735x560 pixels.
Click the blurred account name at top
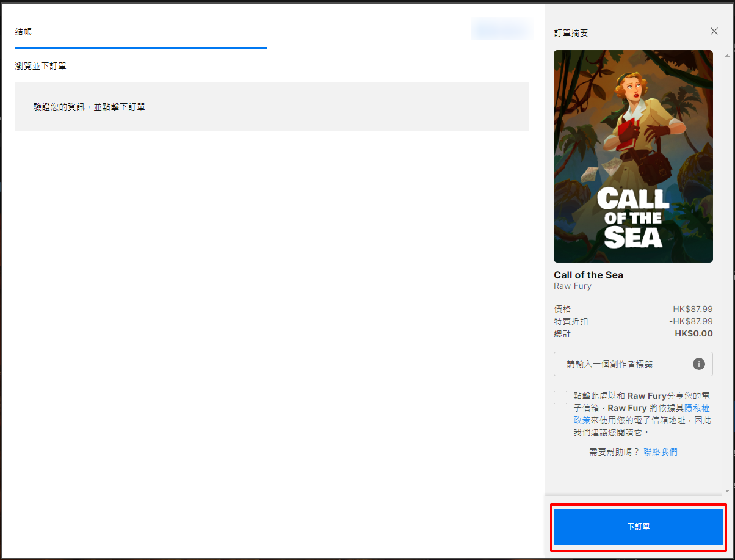502,29
